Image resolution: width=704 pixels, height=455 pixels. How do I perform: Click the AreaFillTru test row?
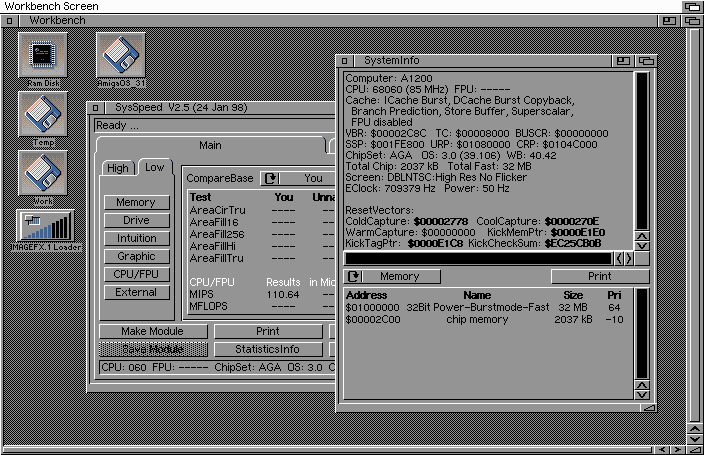pos(262,259)
